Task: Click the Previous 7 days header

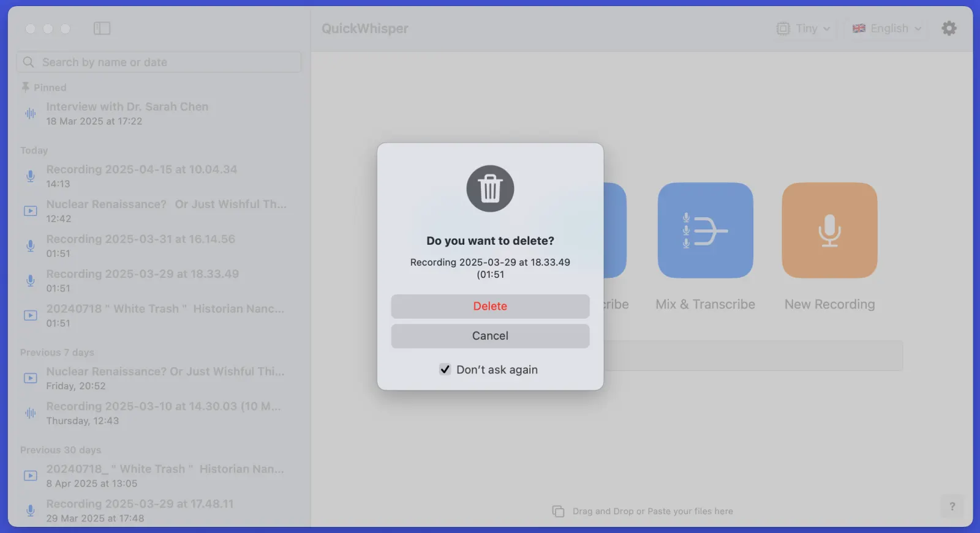Action: coord(57,352)
